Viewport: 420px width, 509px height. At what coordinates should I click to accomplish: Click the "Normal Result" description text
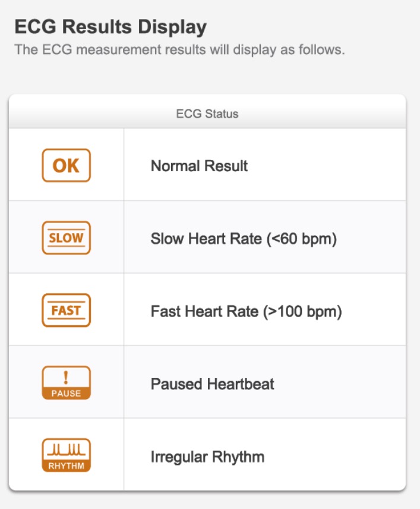199,166
